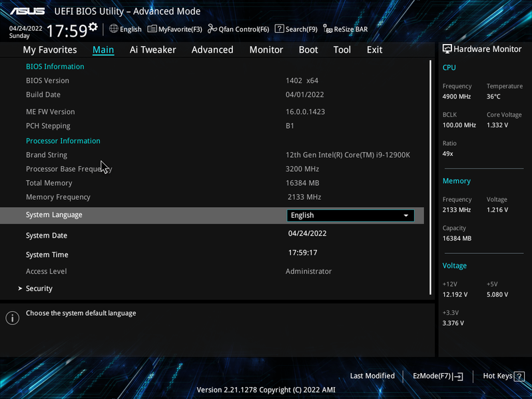Viewport: 532px width, 399px height.
Task: Click the English language label in top bar
Action: (131, 29)
